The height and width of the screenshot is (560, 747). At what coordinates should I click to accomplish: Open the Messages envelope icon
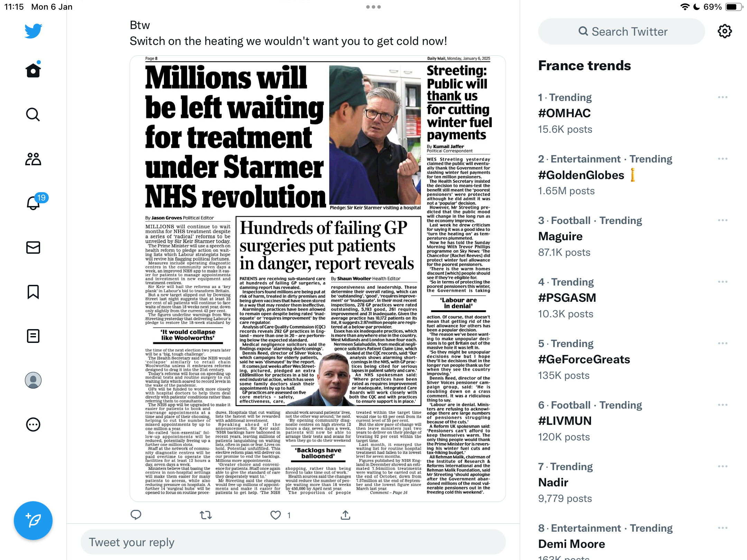33,248
